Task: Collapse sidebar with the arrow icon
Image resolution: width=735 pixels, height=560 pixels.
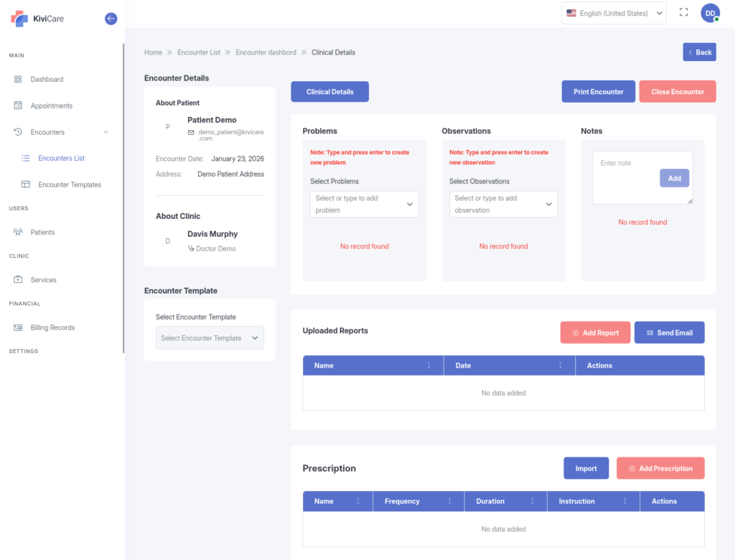Action: point(111,19)
